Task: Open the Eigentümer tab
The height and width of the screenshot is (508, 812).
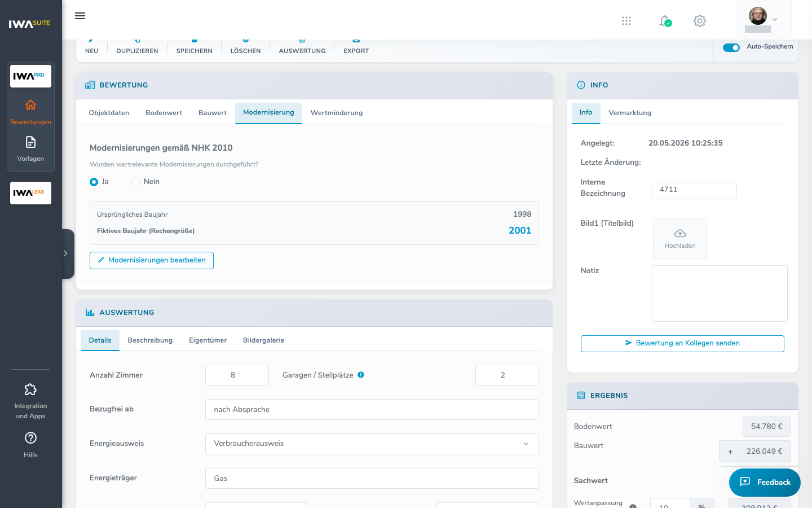Action: (208, 340)
